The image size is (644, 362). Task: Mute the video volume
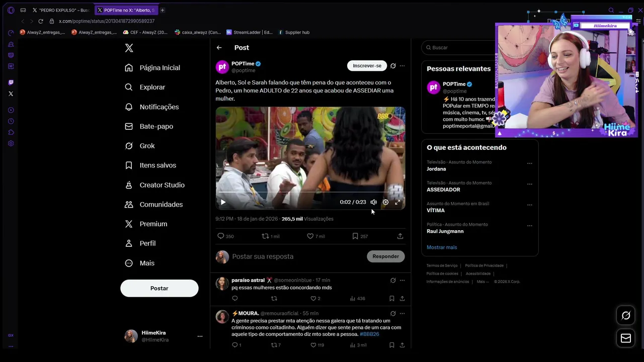tap(373, 202)
